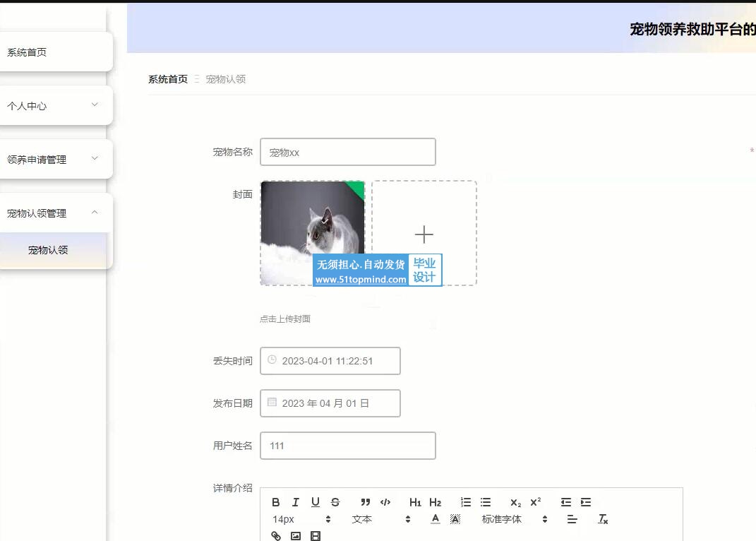
Task: Open the text color picker
Action: click(x=436, y=519)
